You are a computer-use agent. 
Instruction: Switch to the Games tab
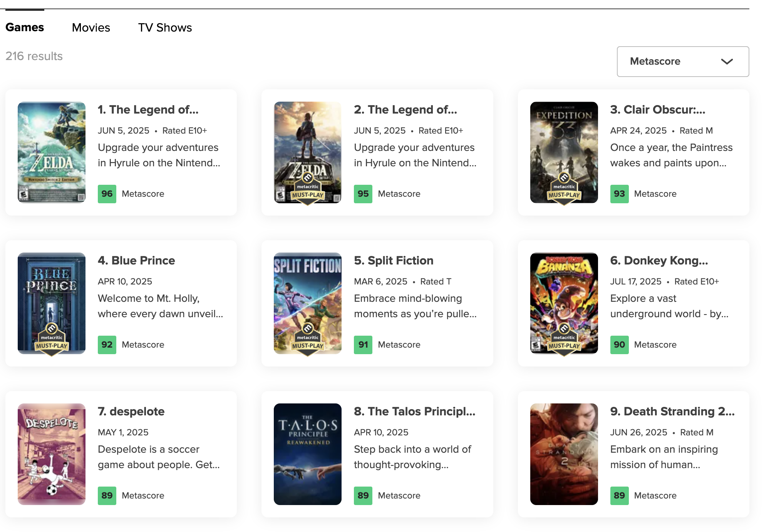click(x=25, y=27)
